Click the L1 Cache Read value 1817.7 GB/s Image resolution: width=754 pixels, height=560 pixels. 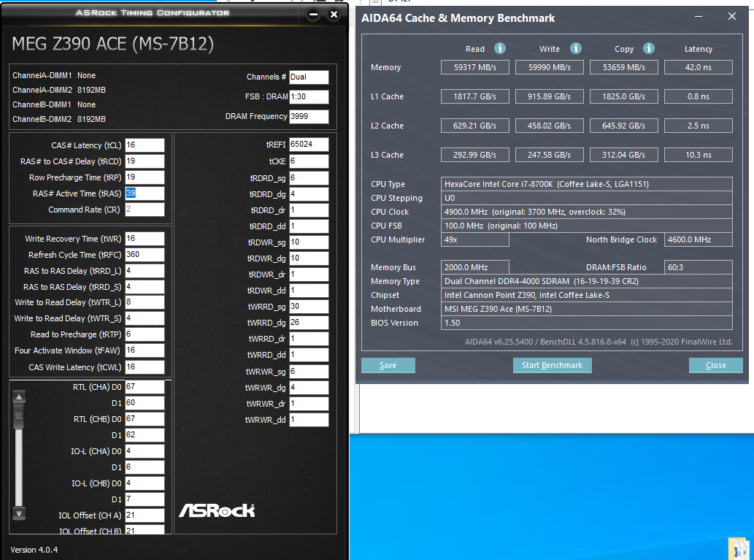[474, 96]
